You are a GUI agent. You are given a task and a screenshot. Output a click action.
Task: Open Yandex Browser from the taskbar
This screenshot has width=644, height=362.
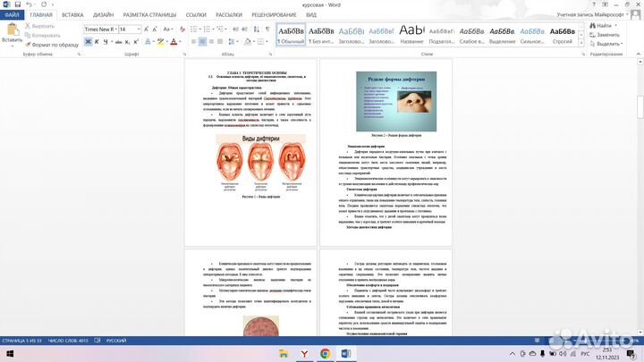304,354
